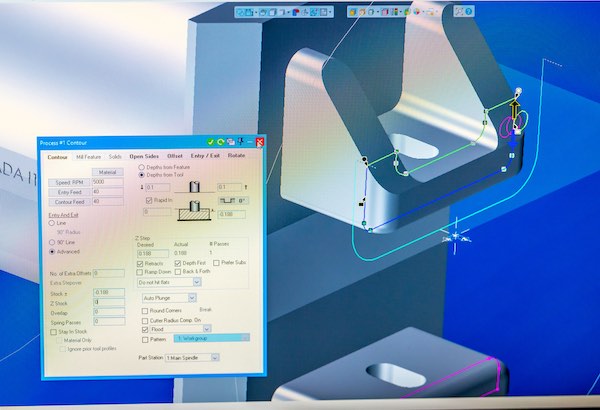The height and width of the screenshot is (410, 600).
Task: Switch to the Mill Feature tab
Action: pyautogui.click(x=89, y=156)
